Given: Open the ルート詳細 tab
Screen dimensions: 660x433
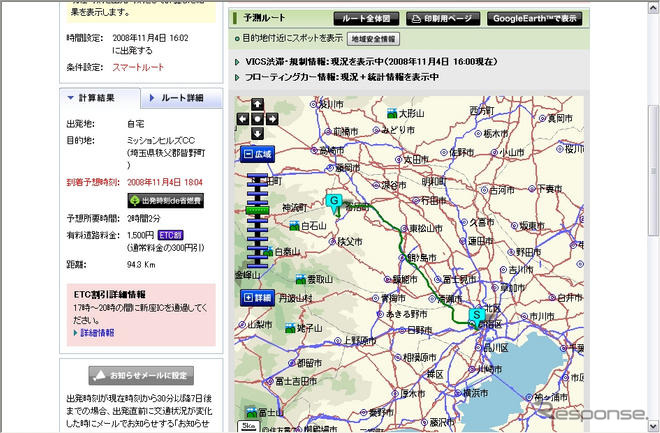Looking at the screenshot, I should (x=179, y=97).
